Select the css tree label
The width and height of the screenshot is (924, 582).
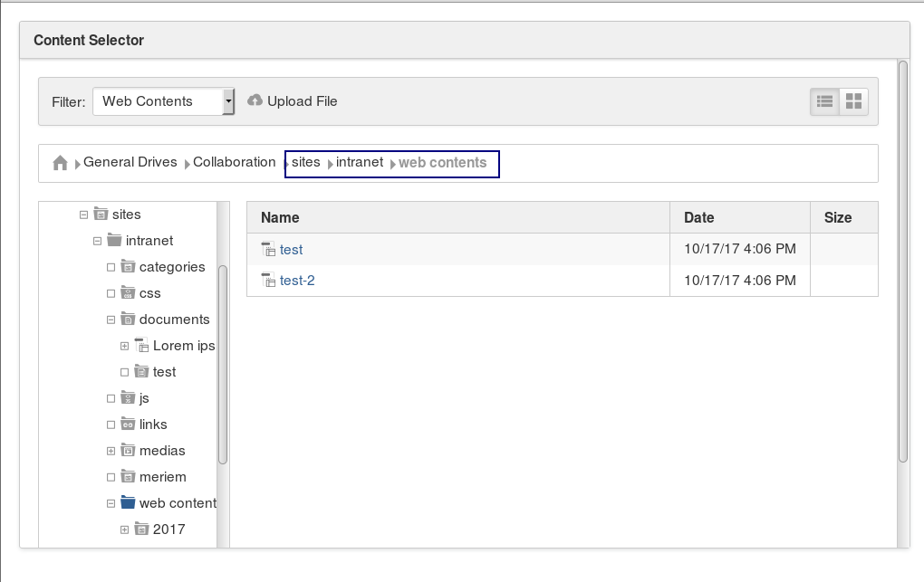(150, 293)
